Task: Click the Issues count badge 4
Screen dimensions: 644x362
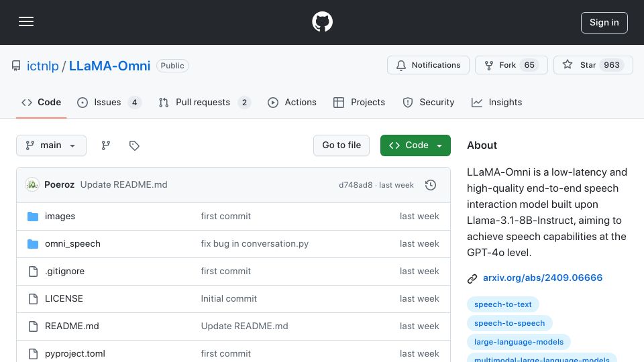Action: pyautogui.click(x=134, y=102)
